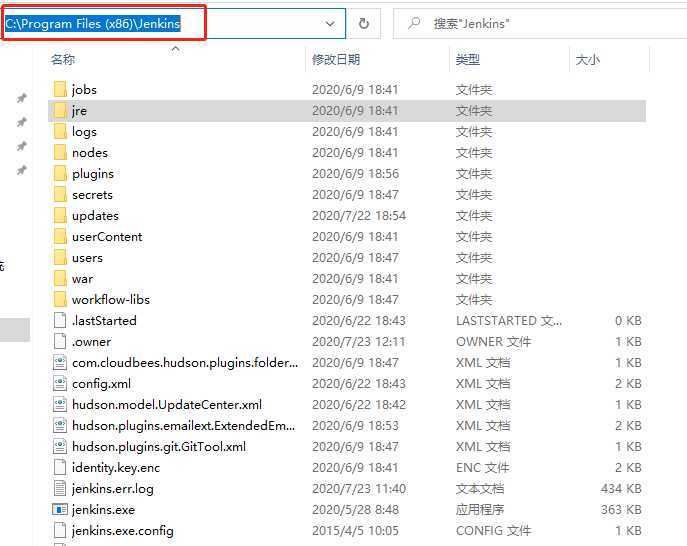This screenshot has width=687, height=546.
Task: Select the jenkins.exe.config file icon
Action: tap(60, 531)
